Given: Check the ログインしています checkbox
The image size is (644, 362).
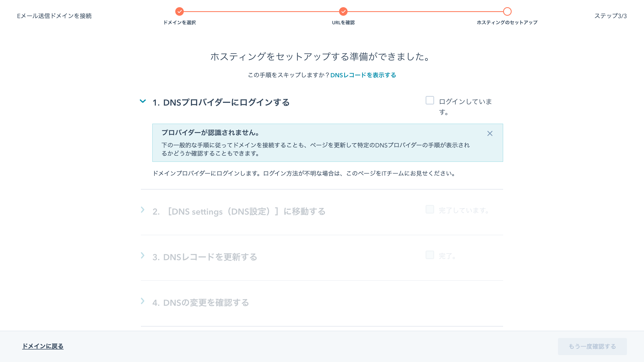Looking at the screenshot, I should (x=430, y=100).
